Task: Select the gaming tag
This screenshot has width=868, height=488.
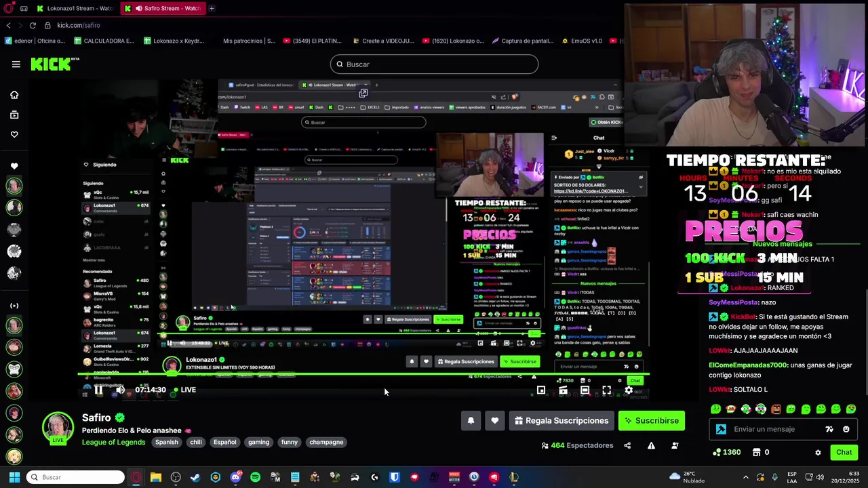Action: click(258, 442)
